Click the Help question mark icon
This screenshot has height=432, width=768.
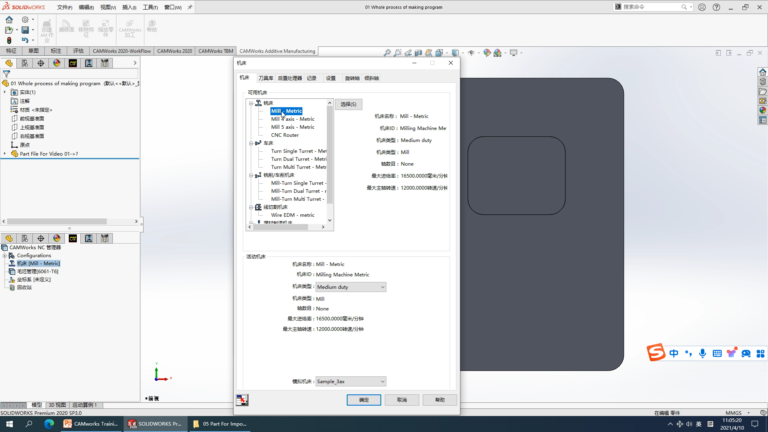(717, 7)
